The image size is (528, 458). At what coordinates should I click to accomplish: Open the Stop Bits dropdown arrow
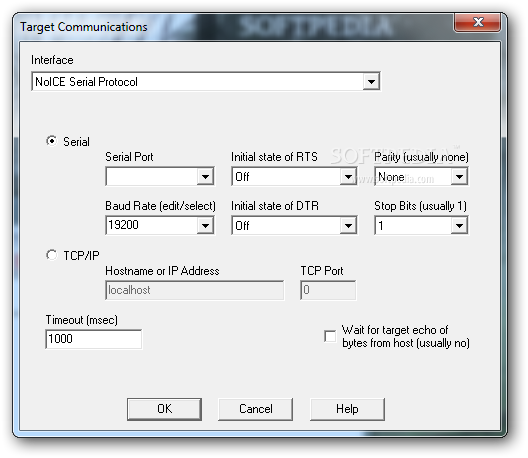[459, 225]
